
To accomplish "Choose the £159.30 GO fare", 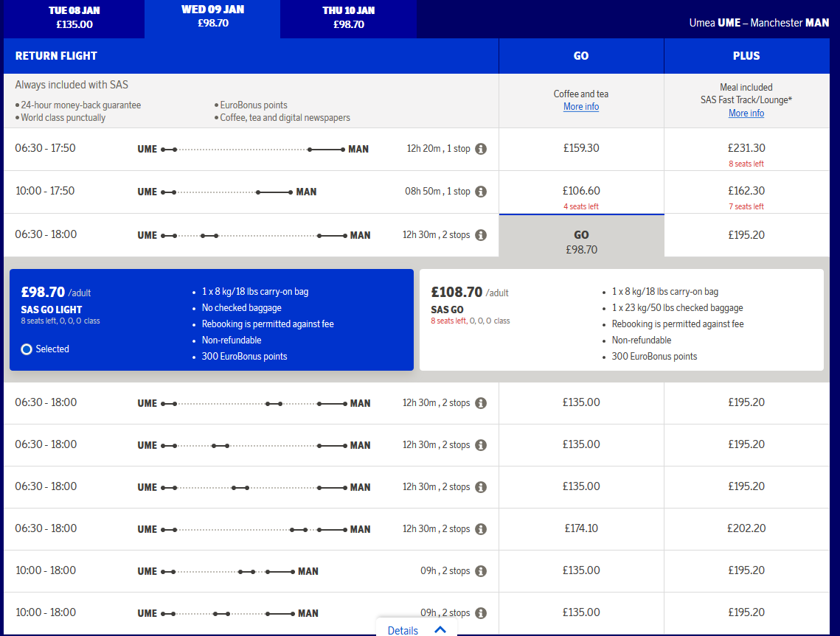I will click(x=581, y=149).
